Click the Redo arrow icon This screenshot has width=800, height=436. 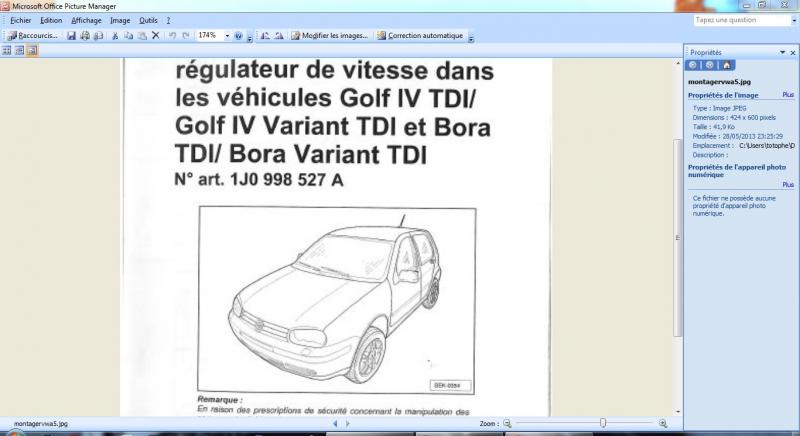[x=186, y=36]
